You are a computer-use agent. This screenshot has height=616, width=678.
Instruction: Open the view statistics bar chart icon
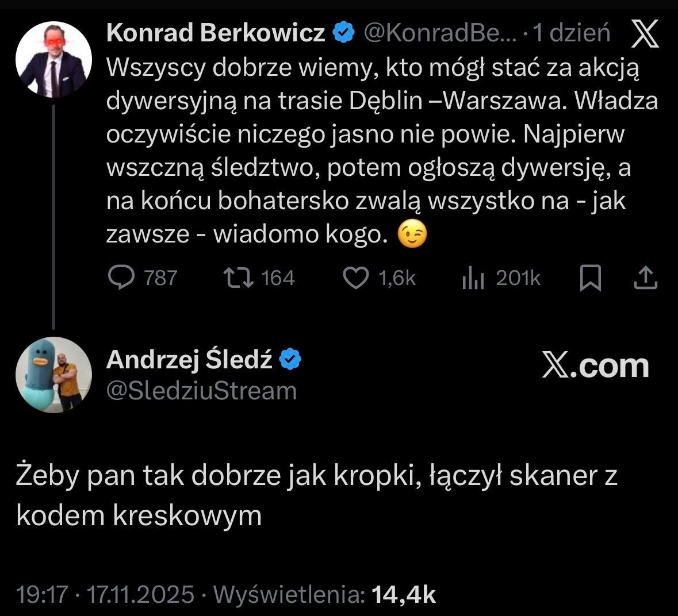click(473, 279)
